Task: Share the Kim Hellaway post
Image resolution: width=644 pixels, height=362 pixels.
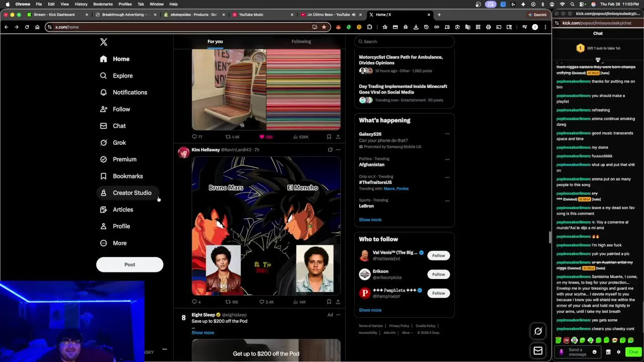Action: coord(338,302)
